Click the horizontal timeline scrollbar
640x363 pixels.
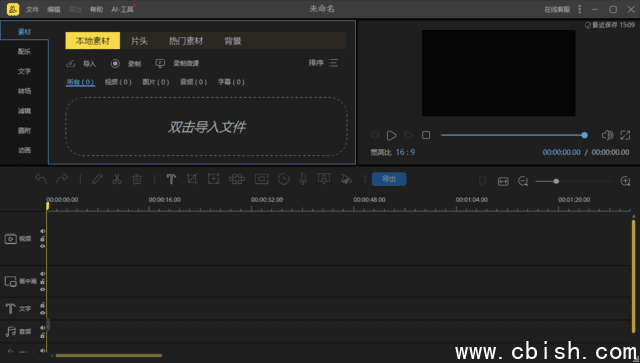pos(109,356)
